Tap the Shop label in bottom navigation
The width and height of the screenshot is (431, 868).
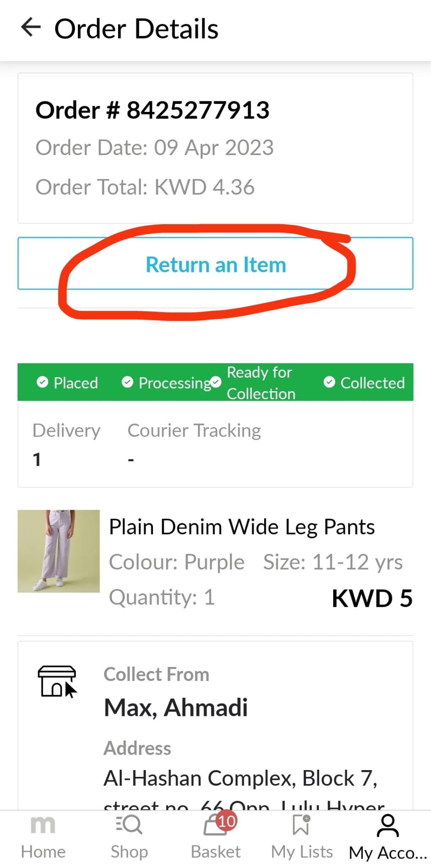(x=129, y=852)
